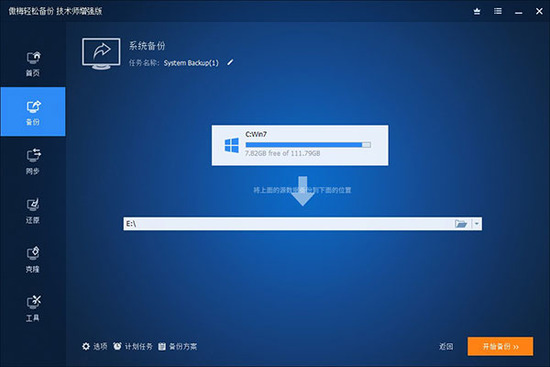Click the C: drive usage progress bar
The width and height of the screenshot is (550, 367).
tap(308, 145)
